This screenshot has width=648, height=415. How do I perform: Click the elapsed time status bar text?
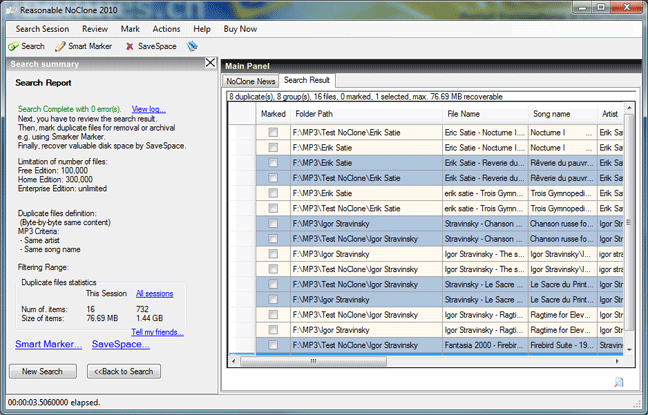pos(54,402)
